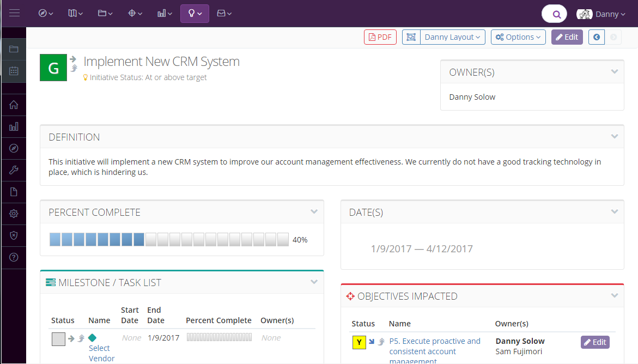
Task: Click the search magnifier icon
Action: pyautogui.click(x=556, y=14)
